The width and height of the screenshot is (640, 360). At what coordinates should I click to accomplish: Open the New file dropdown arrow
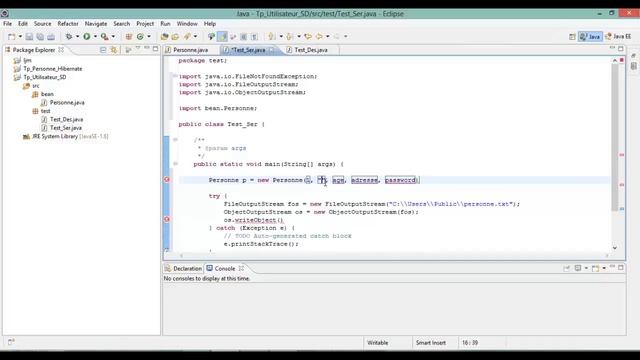click(x=20, y=37)
